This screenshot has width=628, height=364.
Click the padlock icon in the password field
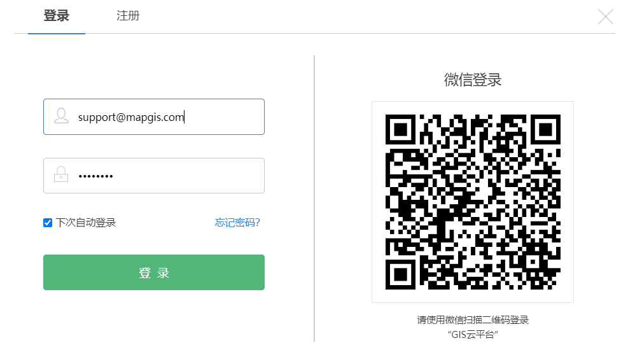61,174
